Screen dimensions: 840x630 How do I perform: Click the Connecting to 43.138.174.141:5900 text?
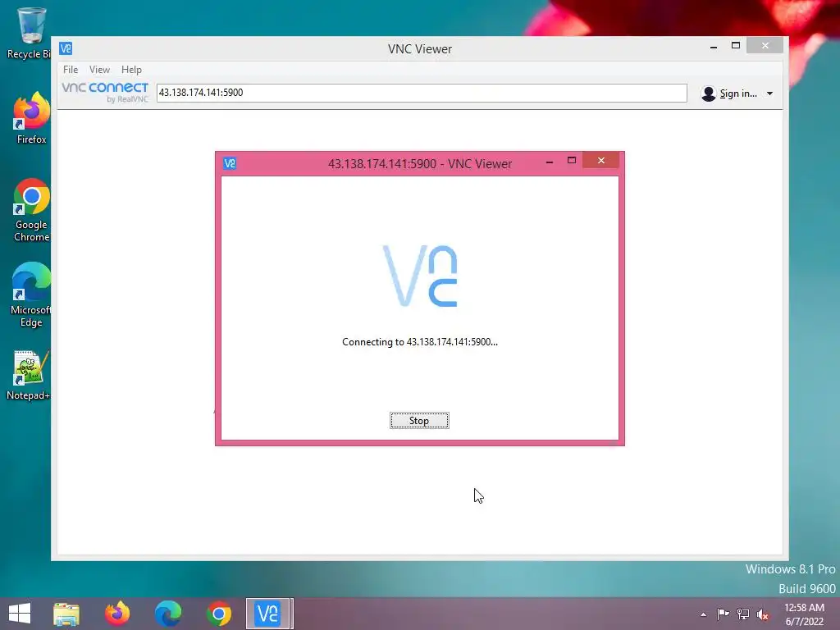(419, 342)
